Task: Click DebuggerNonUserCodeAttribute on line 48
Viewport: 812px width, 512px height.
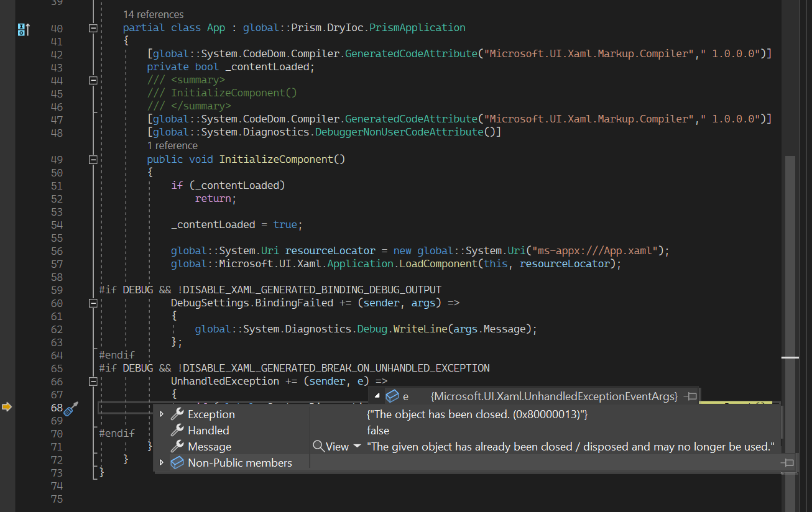Action: click(399, 132)
